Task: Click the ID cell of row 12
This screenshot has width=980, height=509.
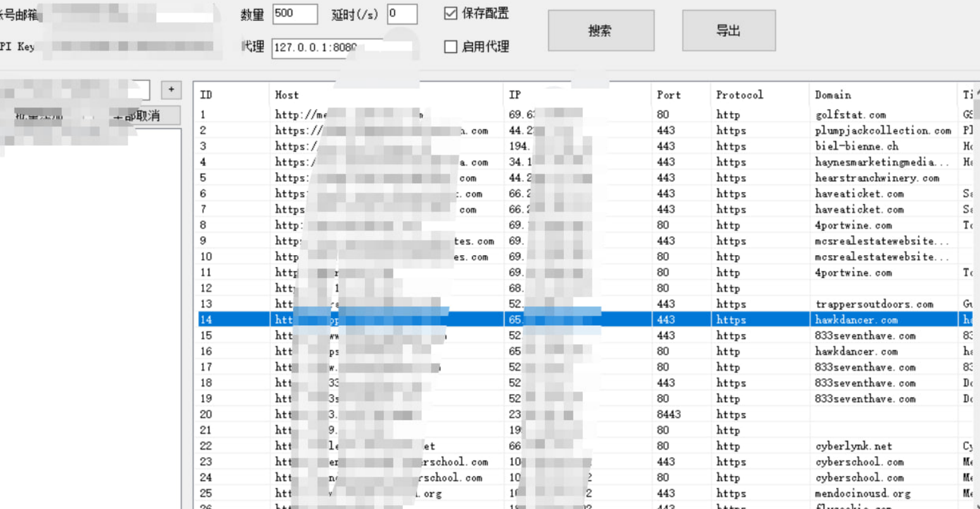Action: [x=206, y=289]
